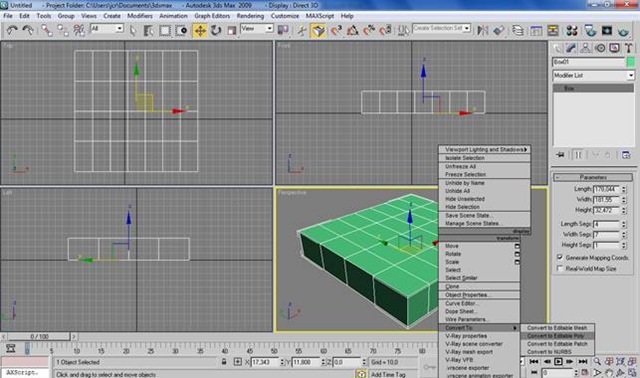
Task: Undo the last action with Undo arrow
Action: pos(11,30)
